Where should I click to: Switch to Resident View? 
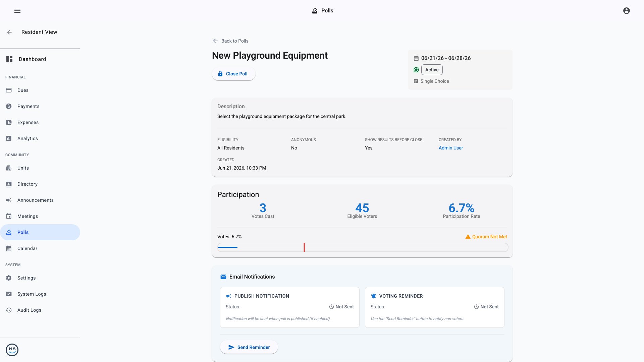click(39, 32)
